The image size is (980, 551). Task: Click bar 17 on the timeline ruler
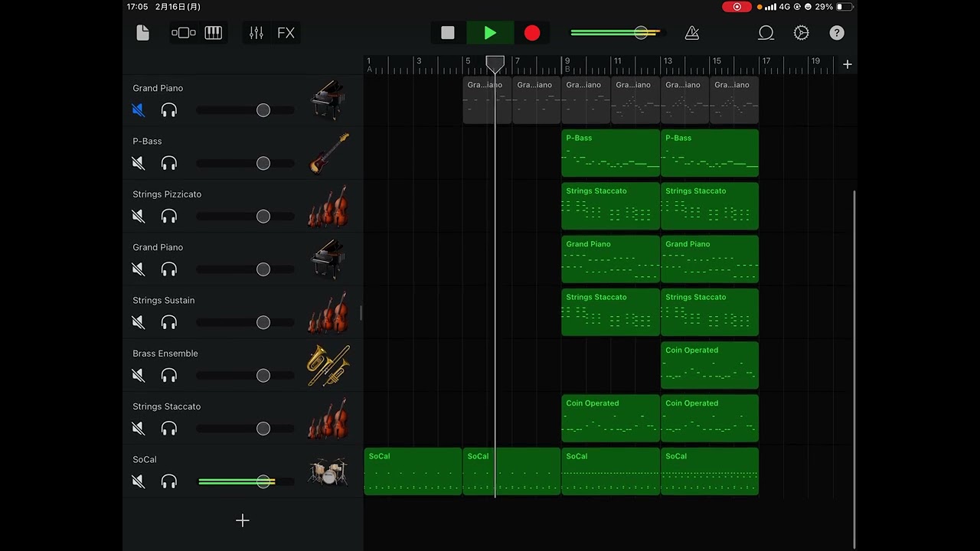[766, 61]
